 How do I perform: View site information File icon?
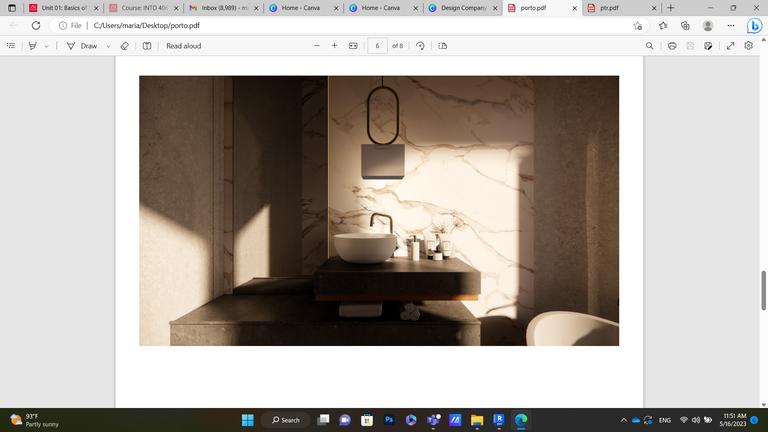pyautogui.click(x=71, y=25)
